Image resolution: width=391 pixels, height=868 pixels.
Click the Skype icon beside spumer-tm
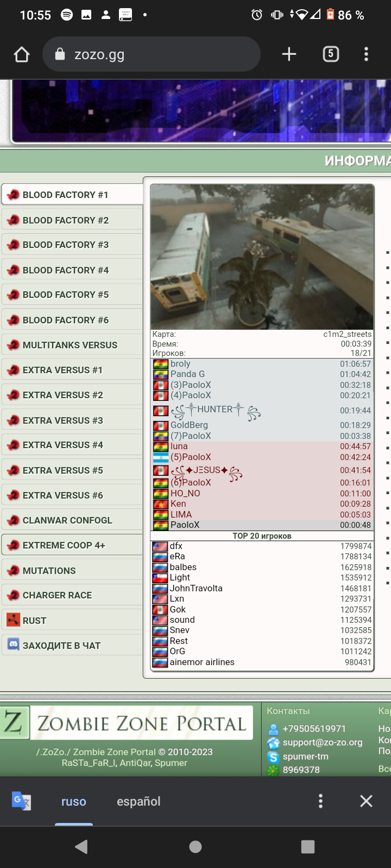coord(274,757)
